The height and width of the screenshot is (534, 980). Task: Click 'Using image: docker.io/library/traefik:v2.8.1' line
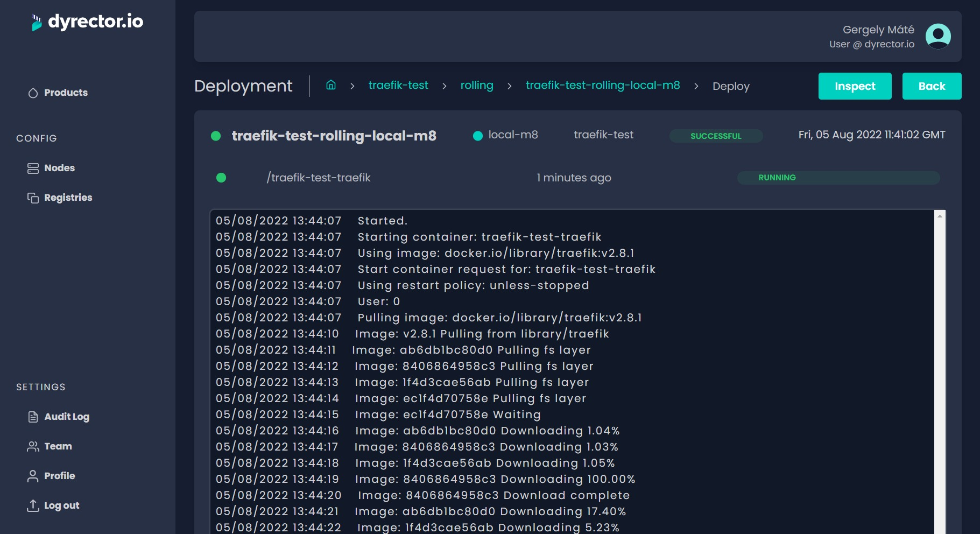point(496,253)
